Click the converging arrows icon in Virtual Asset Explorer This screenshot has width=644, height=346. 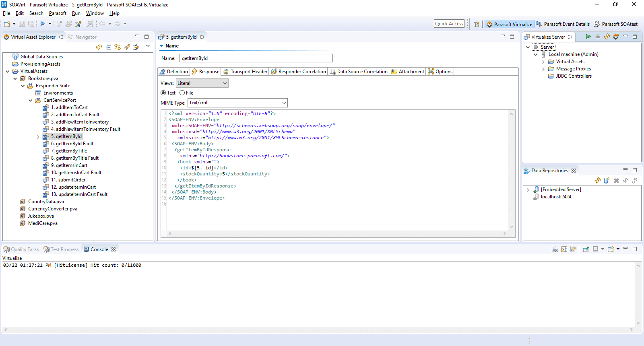click(136, 47)
